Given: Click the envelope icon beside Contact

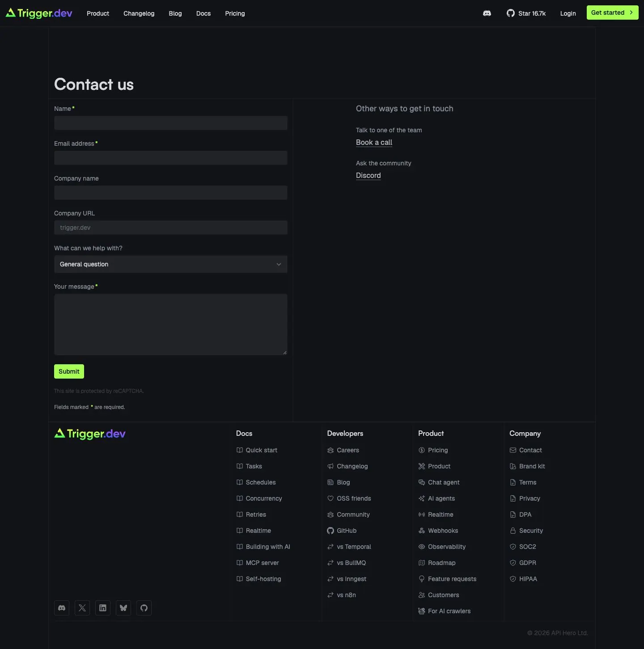Looking at the screenshot, I should pos(513,450).
